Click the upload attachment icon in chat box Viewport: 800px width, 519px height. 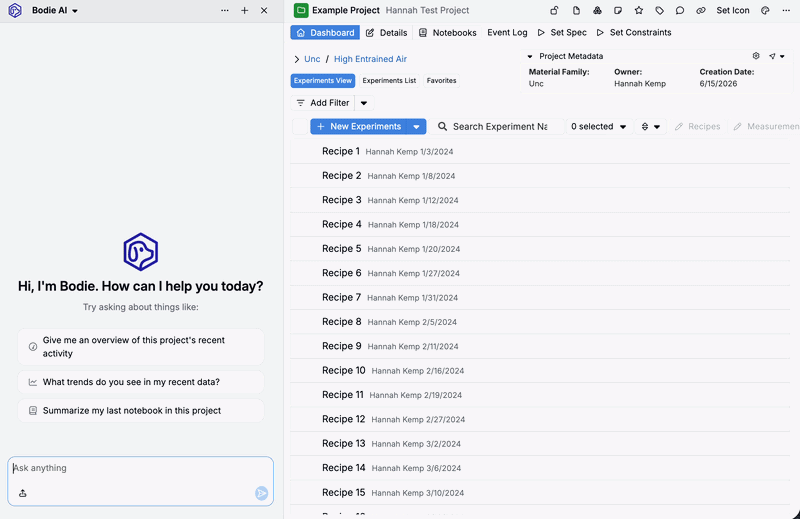pos(22,493)
